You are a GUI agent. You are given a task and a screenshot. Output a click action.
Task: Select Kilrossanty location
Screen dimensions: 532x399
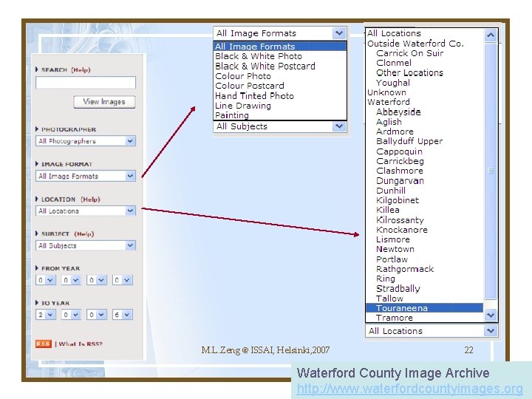[x=424, y=220]
